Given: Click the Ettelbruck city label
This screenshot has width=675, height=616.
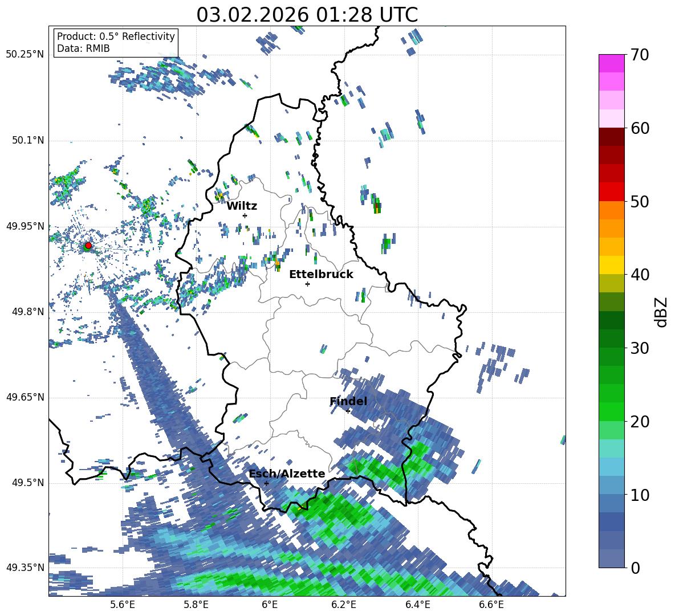Looking at the screenshot, I should coord(321,274).
